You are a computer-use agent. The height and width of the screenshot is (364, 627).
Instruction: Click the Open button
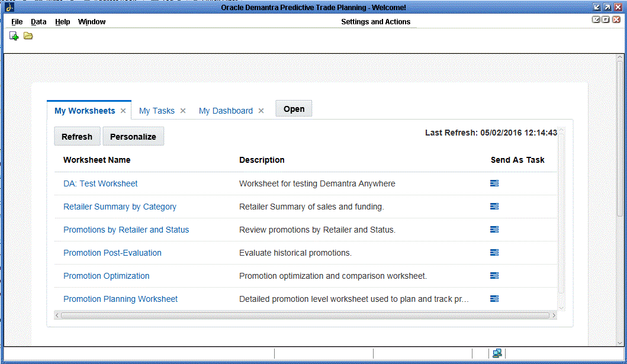(x=294, y=109)
